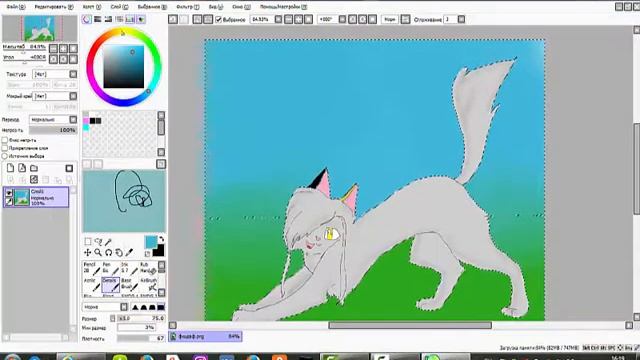Toggle the color wheel panel icon

click(x=87, y=19)
